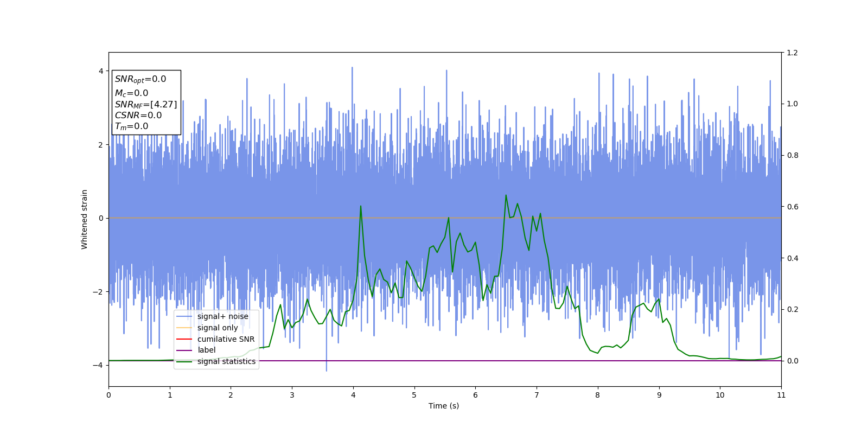Click the Tm=0.0 annotation text

(x=131, y=126)
